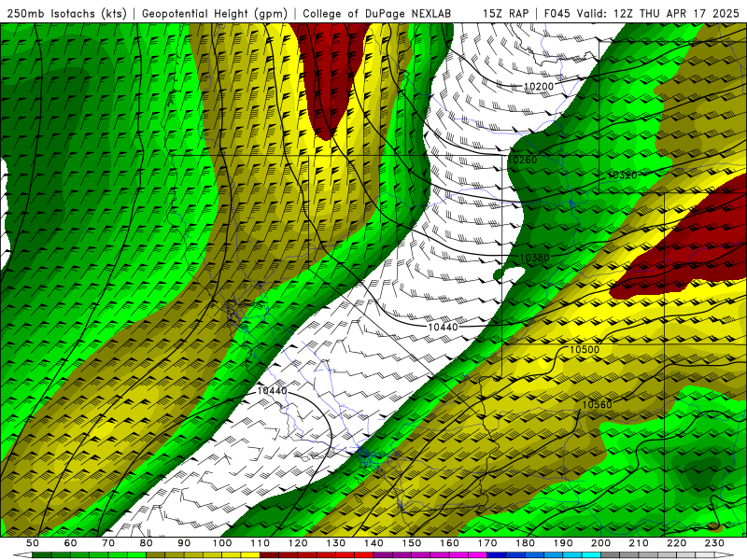Viewport: 747px width, 560px height.
Task: Click the 120 value on the color scale
Action: tap(298, 543)
